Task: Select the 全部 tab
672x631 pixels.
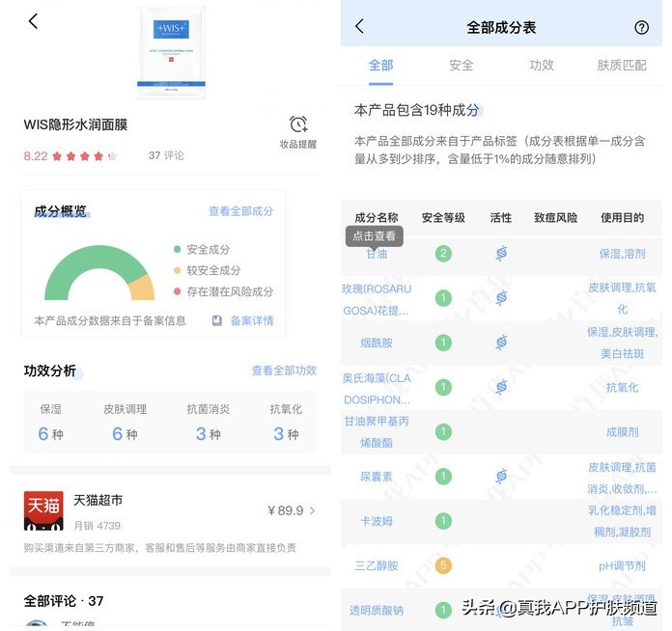Action: coord(380,65)
